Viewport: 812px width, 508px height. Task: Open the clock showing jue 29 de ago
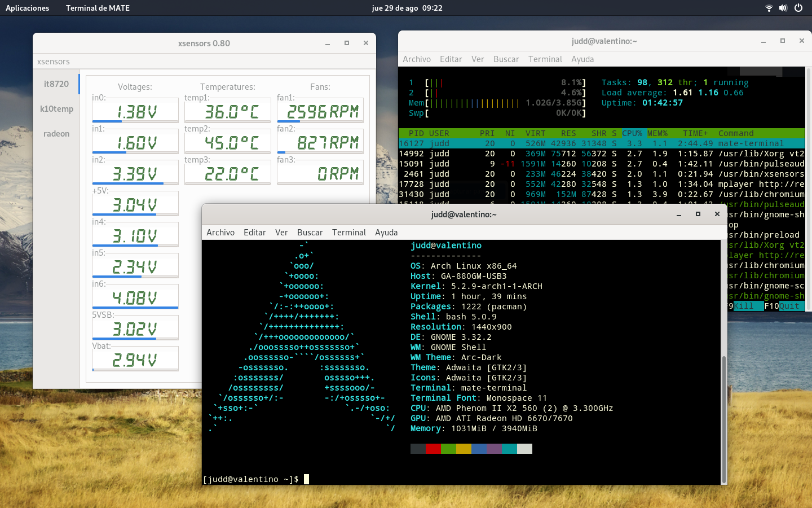click(x=407, y=8)
